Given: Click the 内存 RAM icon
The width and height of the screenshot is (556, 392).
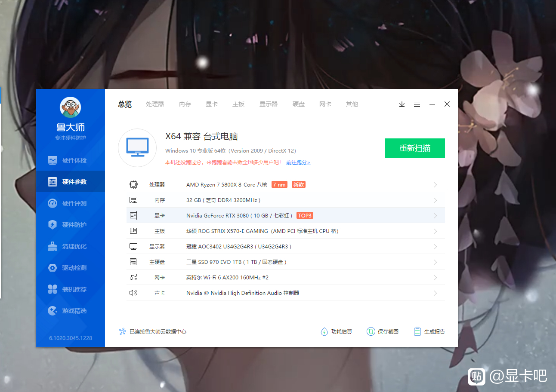Looking at the screenshot, I should 133,200.
